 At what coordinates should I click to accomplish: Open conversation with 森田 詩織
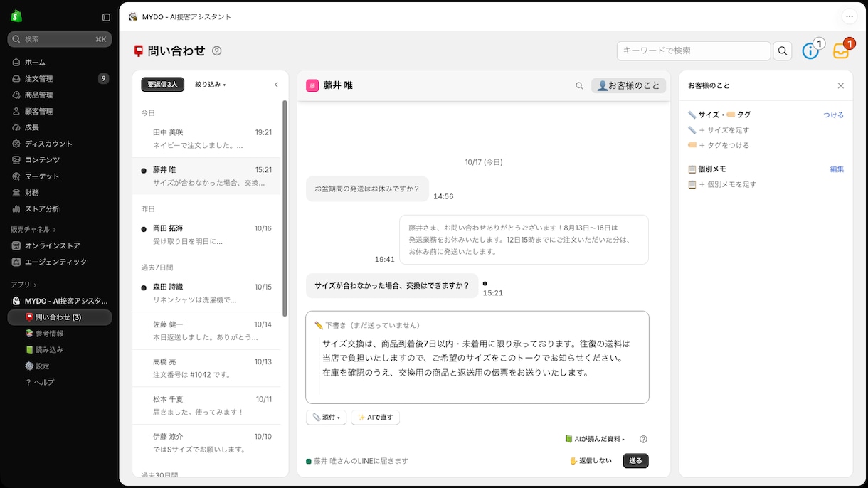click(x=207, y=293)
